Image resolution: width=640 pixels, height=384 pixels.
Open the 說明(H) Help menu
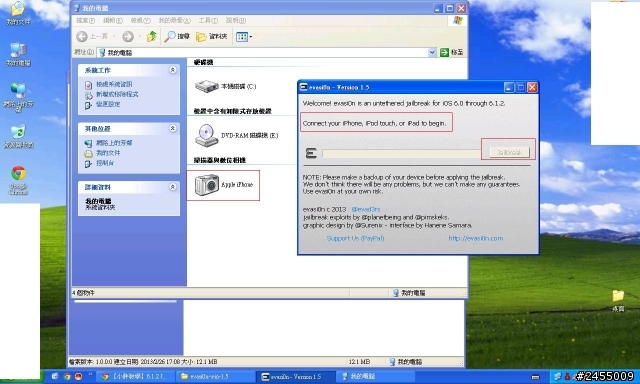(x=236, y=20)
